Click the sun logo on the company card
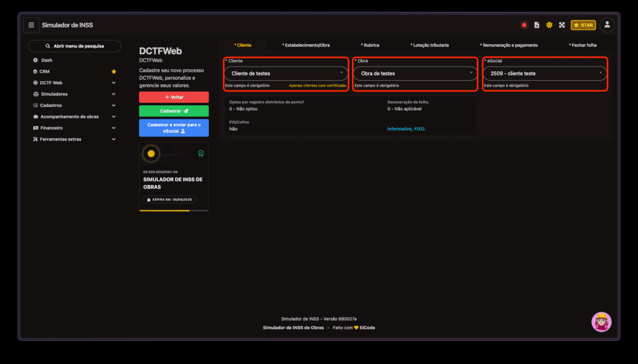 tap(151, 154)
